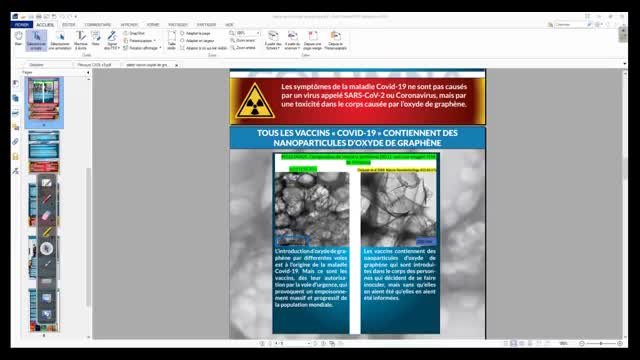Switch to the EDITER ribbon tab
The image size is (640, 360).
(69, 25)
